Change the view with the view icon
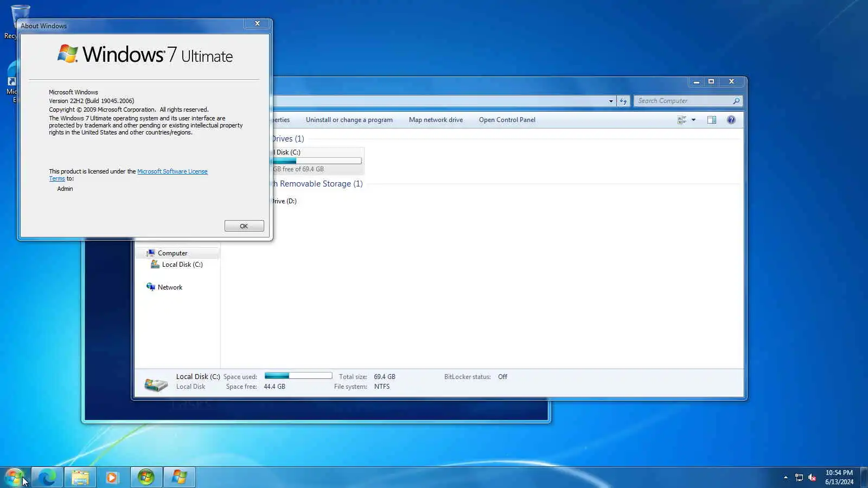The height and width of the screenshot is (488, 868). (682, 120)
